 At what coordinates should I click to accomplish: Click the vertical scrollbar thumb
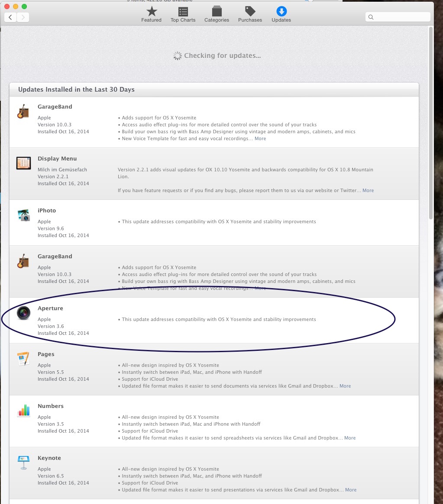(x=431, y=123)
